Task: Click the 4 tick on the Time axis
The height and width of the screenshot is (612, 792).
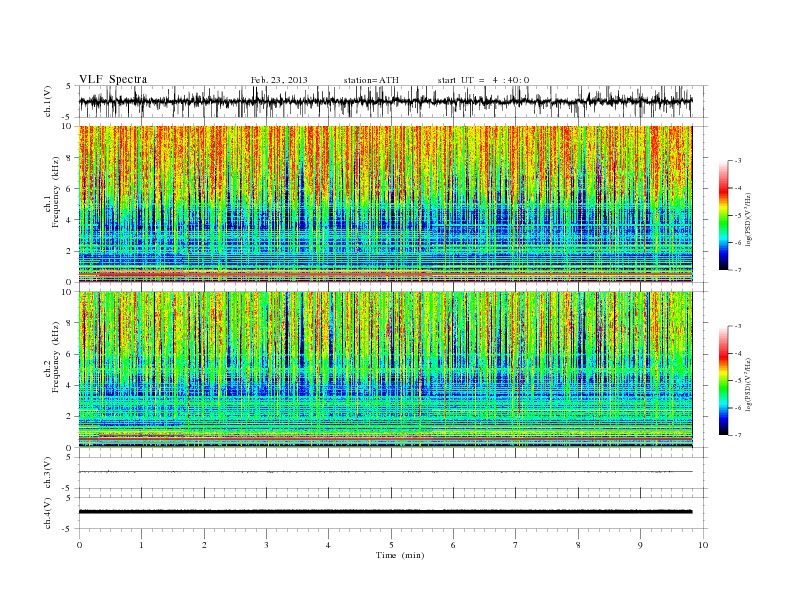Action: (x=328, y=545)
